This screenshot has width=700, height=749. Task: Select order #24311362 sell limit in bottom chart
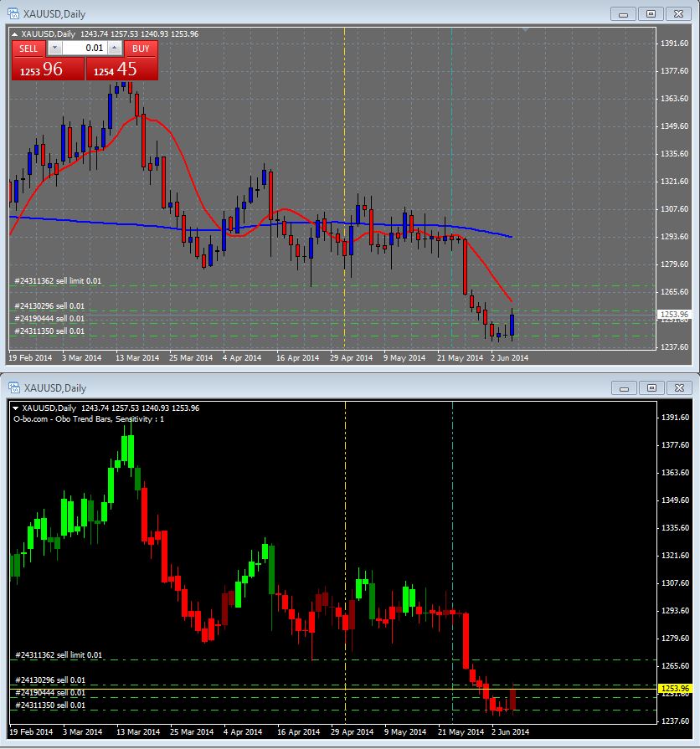pyautogui.click(x=59, y=655)
